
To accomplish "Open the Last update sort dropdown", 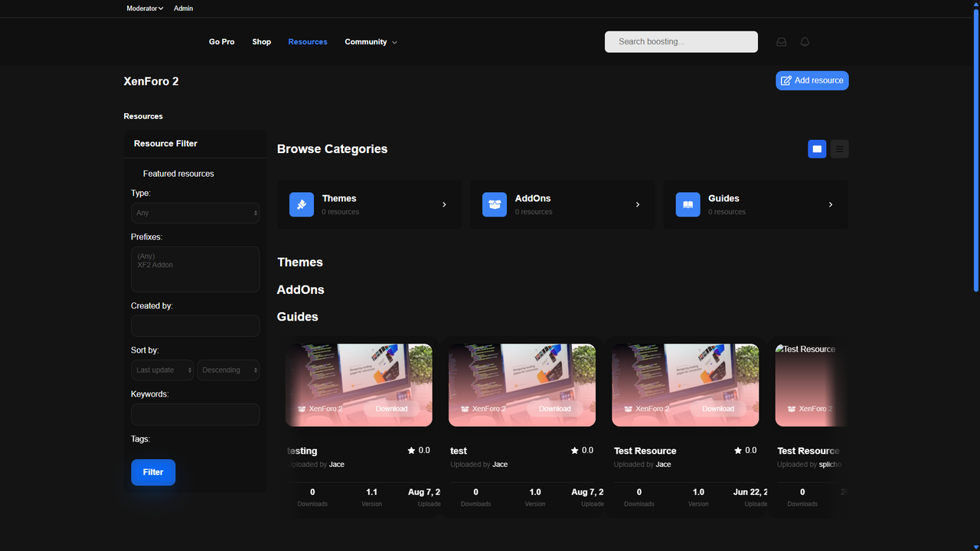I will 162,370.
